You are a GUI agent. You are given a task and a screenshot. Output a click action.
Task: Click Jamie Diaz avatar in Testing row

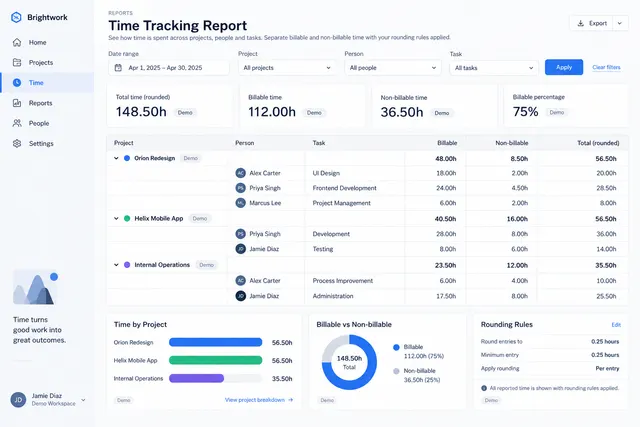241,249
